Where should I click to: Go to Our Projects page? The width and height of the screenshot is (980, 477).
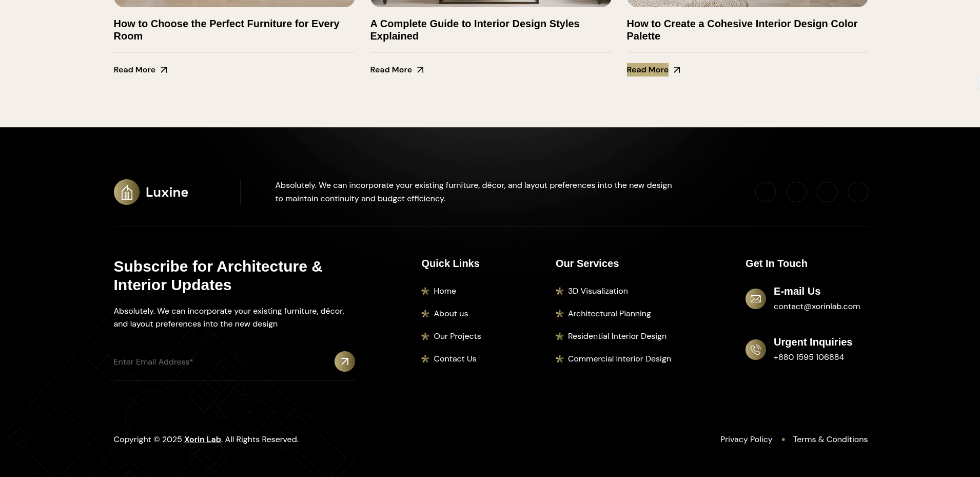(457, 336)
